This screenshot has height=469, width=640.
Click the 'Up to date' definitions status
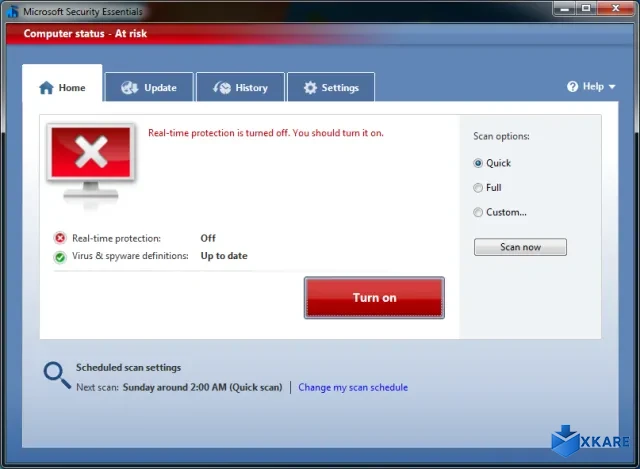point(224,256)
